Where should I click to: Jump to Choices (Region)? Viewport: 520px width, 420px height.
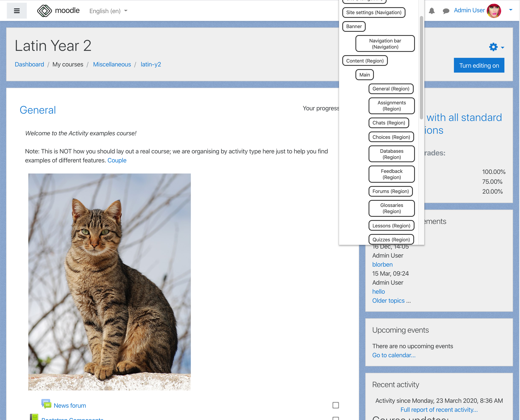391,137
